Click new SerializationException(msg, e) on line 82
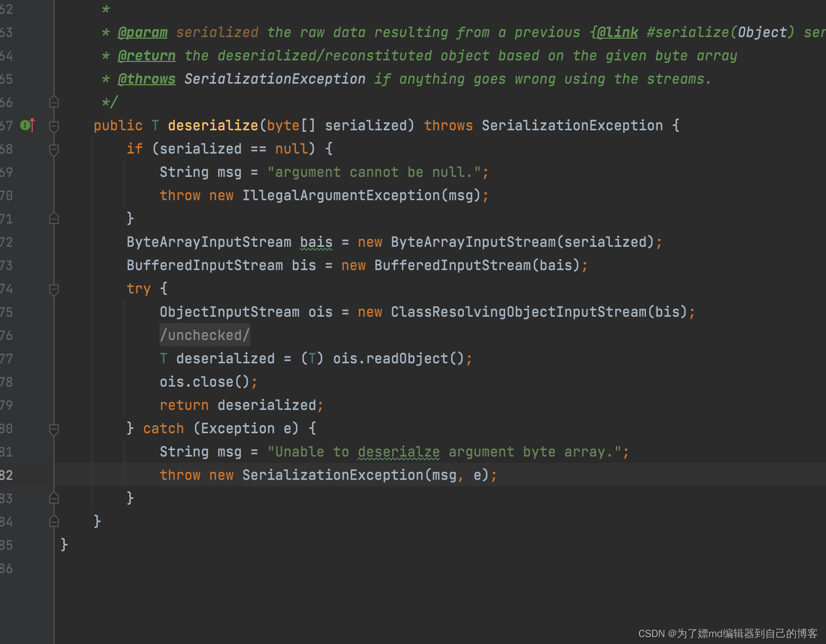826x644 pixels. (x=349, y=475)
